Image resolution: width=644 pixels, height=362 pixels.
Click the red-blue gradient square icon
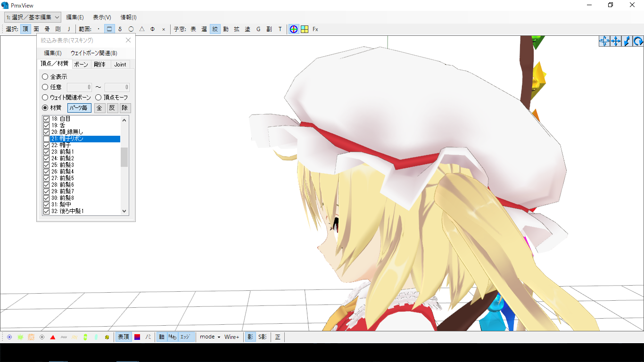pyautogui.click(x=137, y=337)
